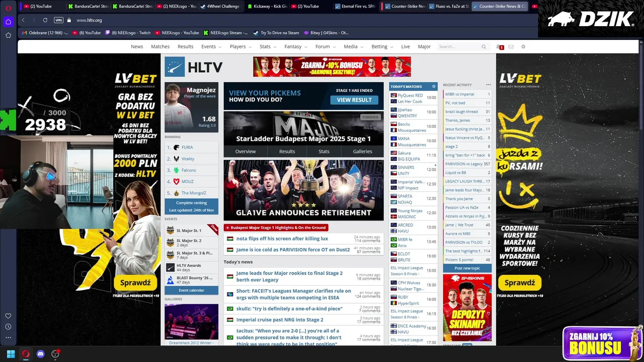Click the BLAST Bounty event icon
The height and width of the screenshot is (362, 644).
point(171,280)
